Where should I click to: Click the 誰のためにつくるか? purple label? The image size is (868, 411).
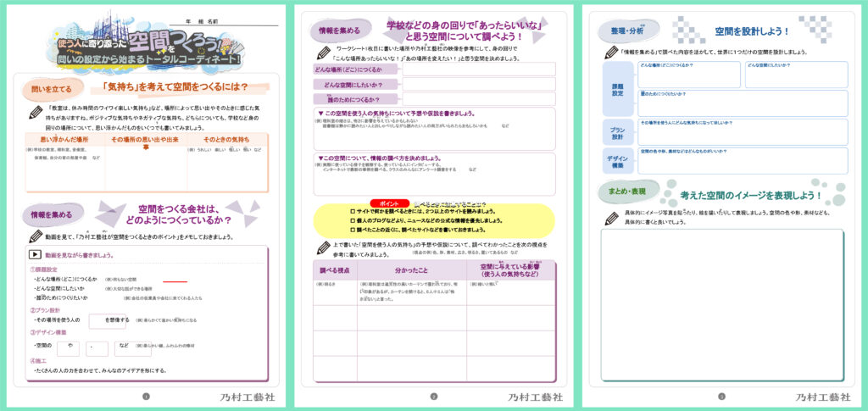pos(355,99)
